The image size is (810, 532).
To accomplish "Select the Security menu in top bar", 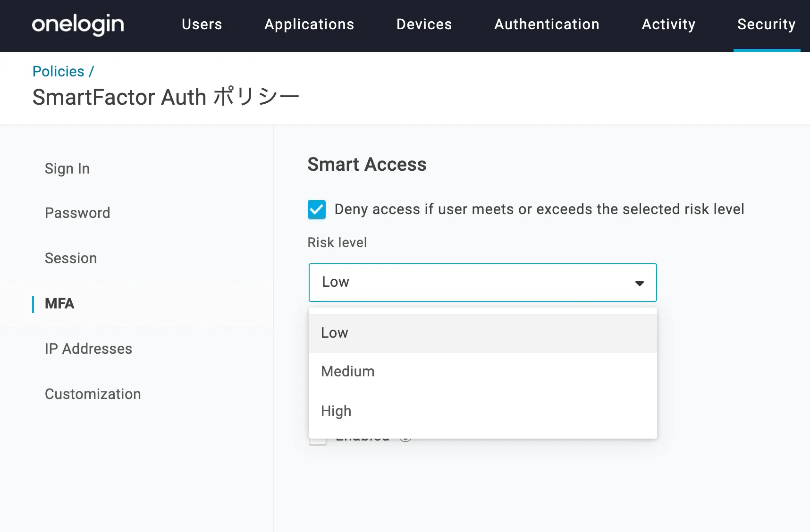I will tap(766, 25).
